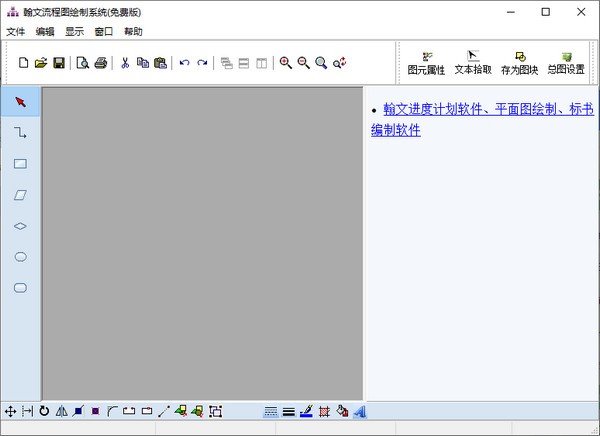This screenshot has height=436, width=600.
Task: Tile windows horizontally icon
Action: pyautogui.click(x=244, y=63)
